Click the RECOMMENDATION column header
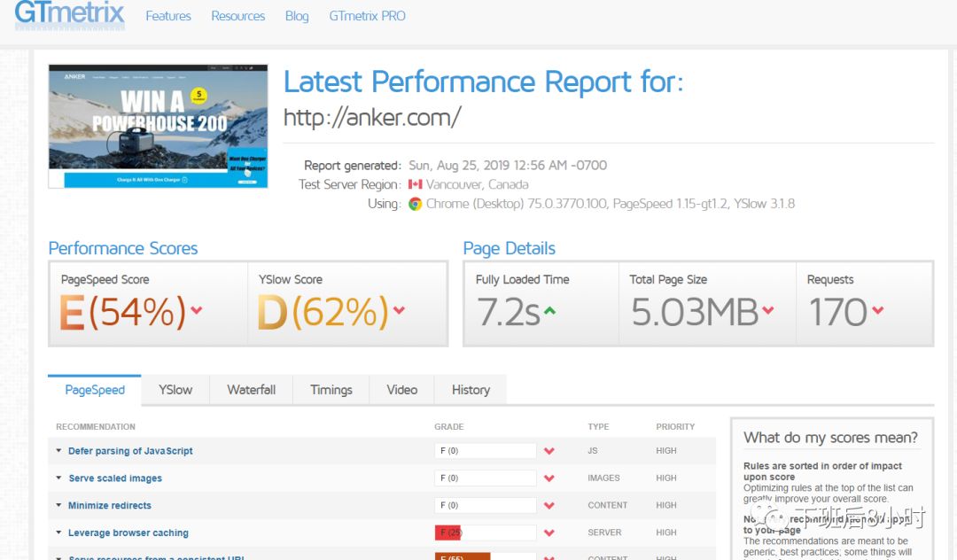 (96, 426)
